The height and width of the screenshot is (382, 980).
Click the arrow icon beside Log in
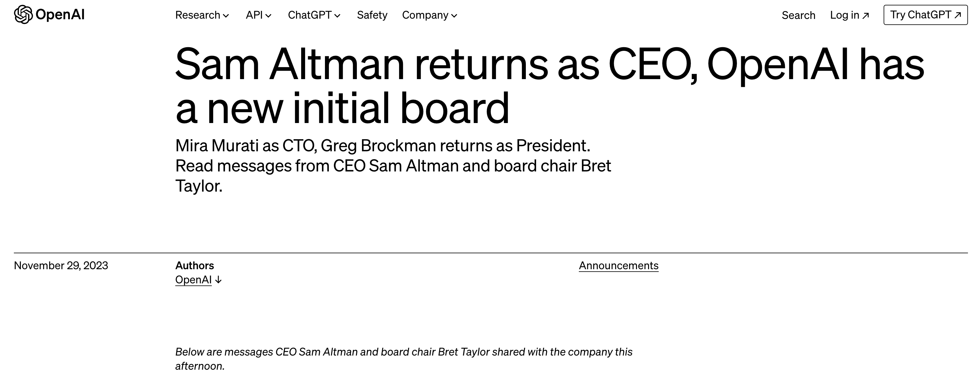866,16
